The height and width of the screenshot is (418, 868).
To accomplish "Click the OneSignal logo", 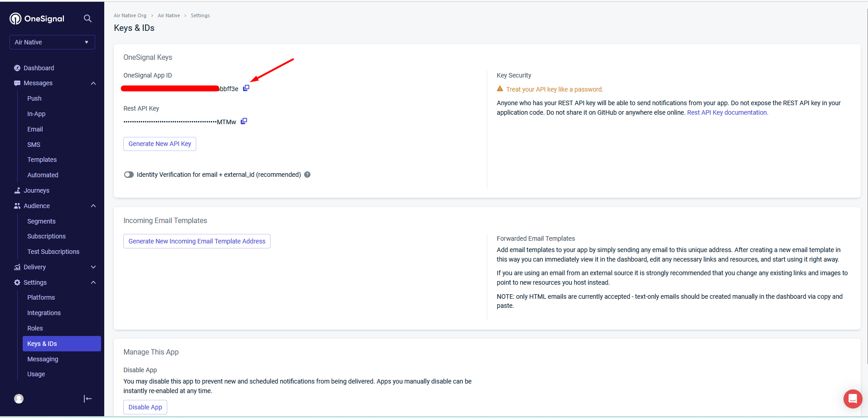I will (x=37, y=19).
